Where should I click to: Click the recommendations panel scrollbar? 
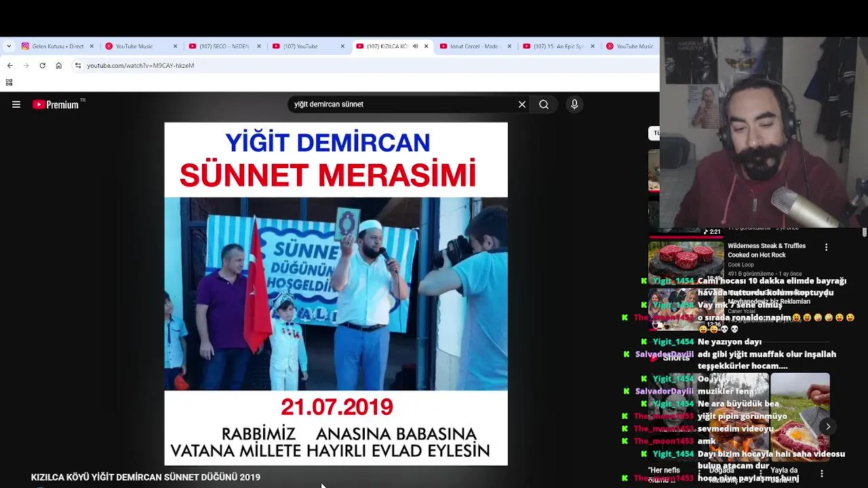[865, 233]
